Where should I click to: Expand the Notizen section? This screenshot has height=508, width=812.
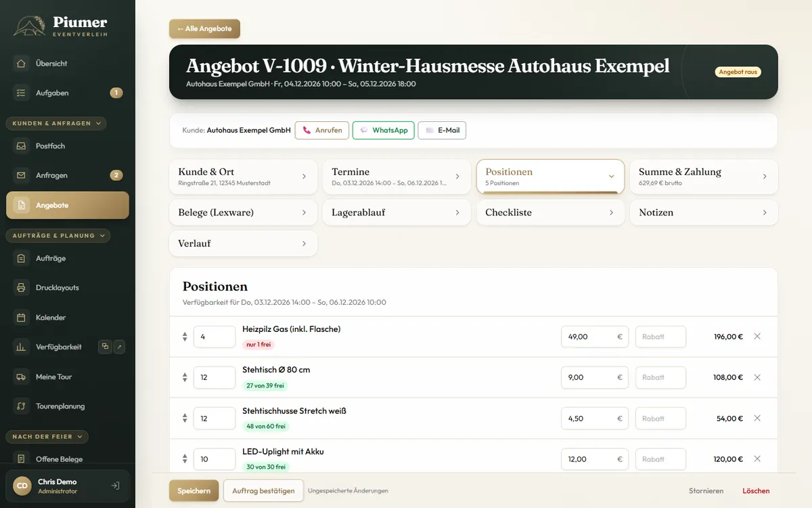coord(704,213)
